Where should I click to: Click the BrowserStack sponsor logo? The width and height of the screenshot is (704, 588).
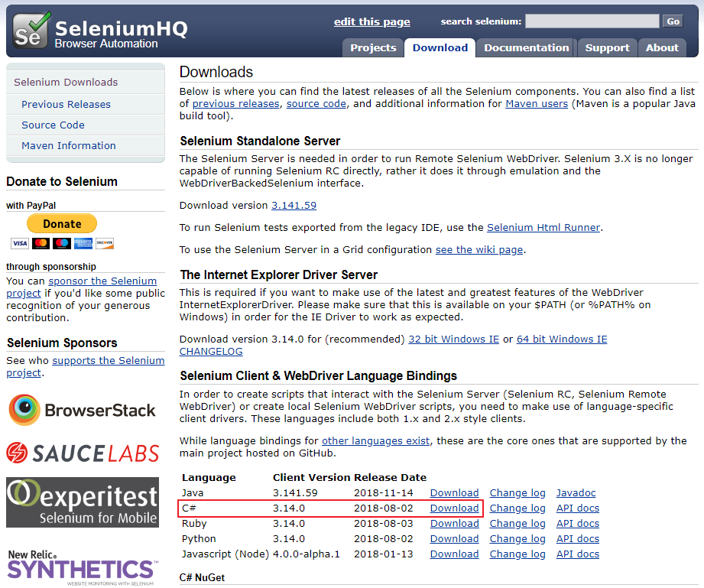point(82,410)
